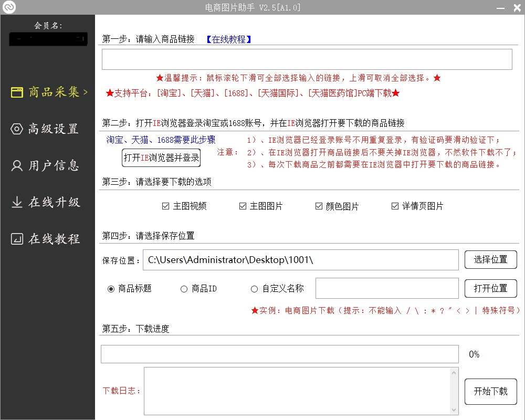Disable the 颜色图片 checkbox
Screen dimensions: 525x420
[319, 206]
